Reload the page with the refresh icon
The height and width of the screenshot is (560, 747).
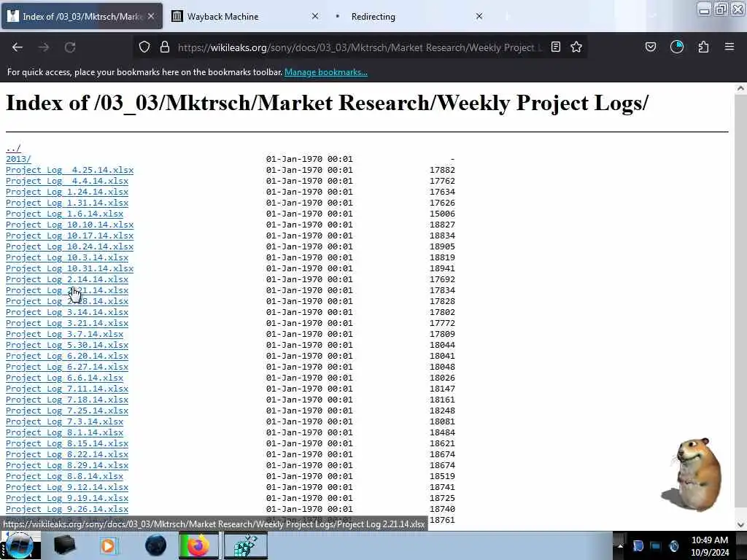pos(70,47)
